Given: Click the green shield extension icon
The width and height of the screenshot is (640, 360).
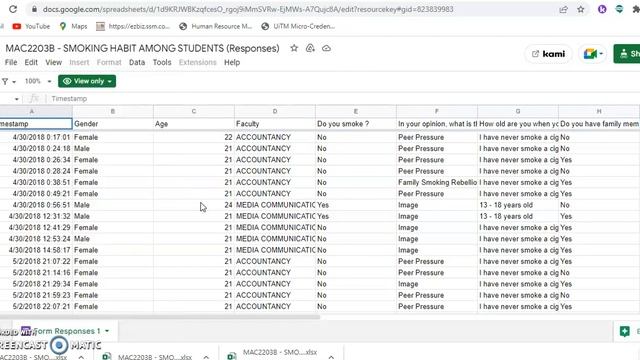Looking at the screenshot, I should pos(619,9).
